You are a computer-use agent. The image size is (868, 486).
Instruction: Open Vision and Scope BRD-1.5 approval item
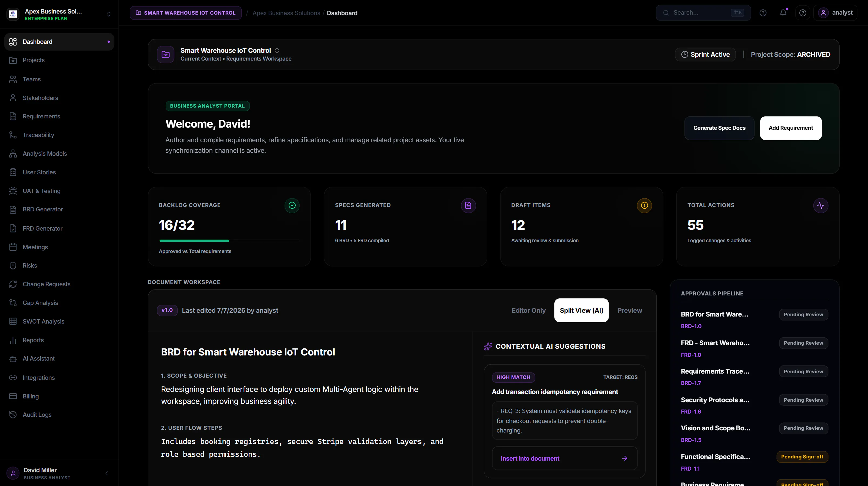coord(754,434)
